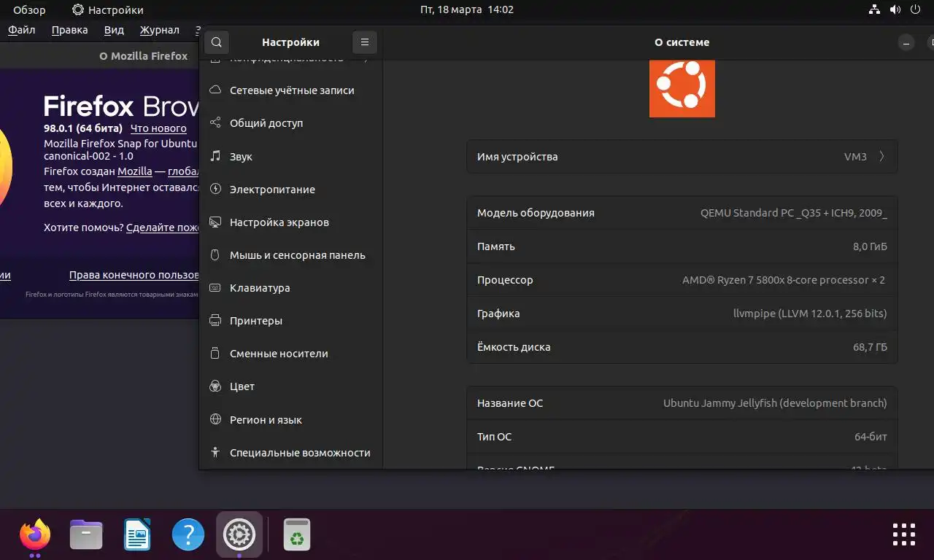934x560 pixels.
Task: Open Help from the dock
Action: 188,535
